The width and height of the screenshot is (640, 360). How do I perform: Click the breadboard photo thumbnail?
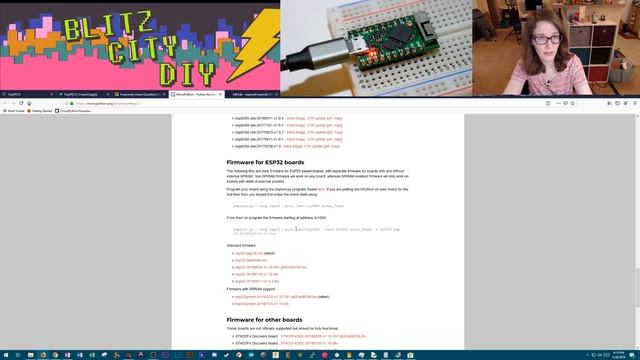click(x=376, y=48)
